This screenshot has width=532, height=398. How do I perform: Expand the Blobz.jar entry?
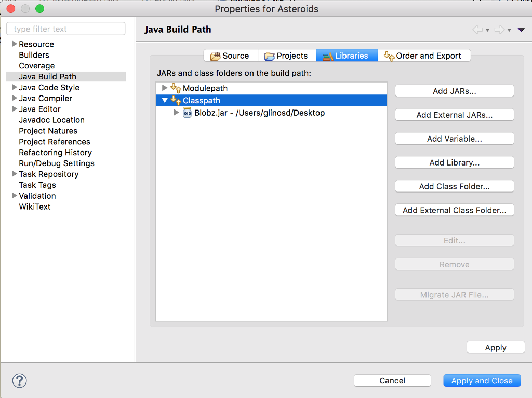[x=176, y=113]
